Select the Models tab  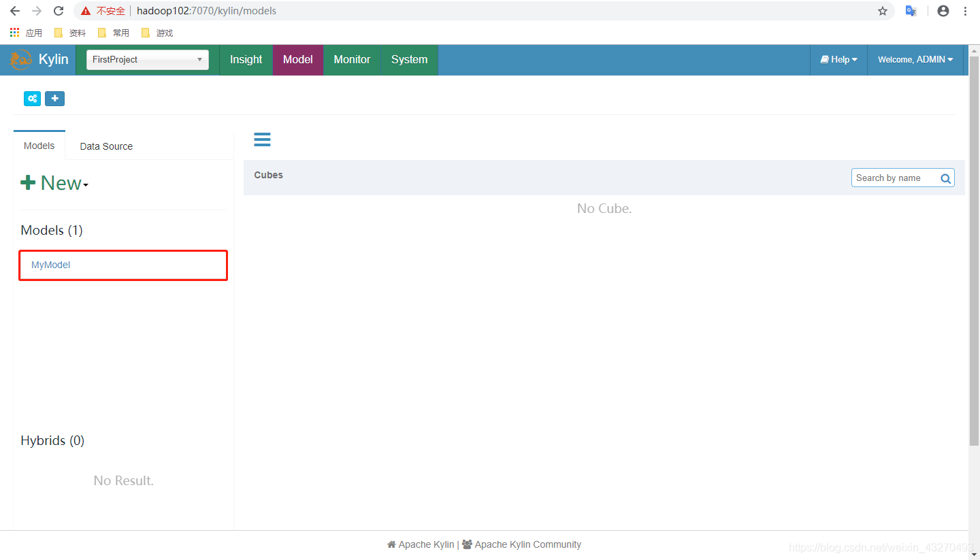coord(39,146)
